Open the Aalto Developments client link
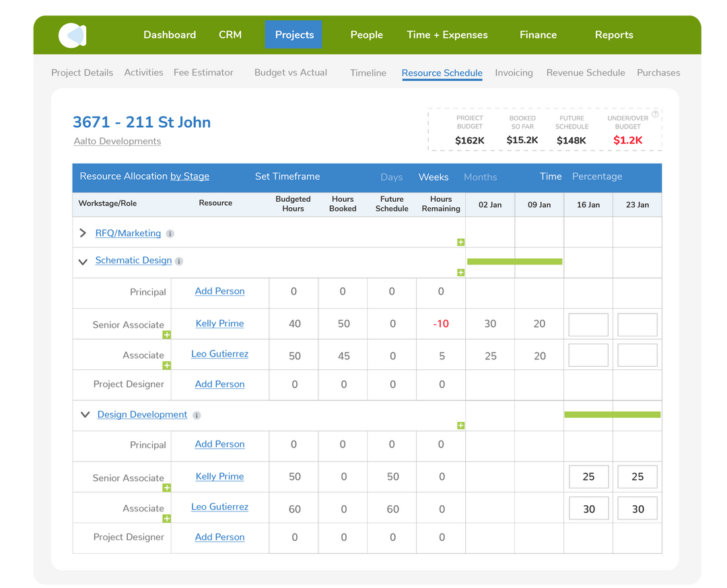This screenshot has width=727, height=588. pyautogui.click(x=117, y=141)
